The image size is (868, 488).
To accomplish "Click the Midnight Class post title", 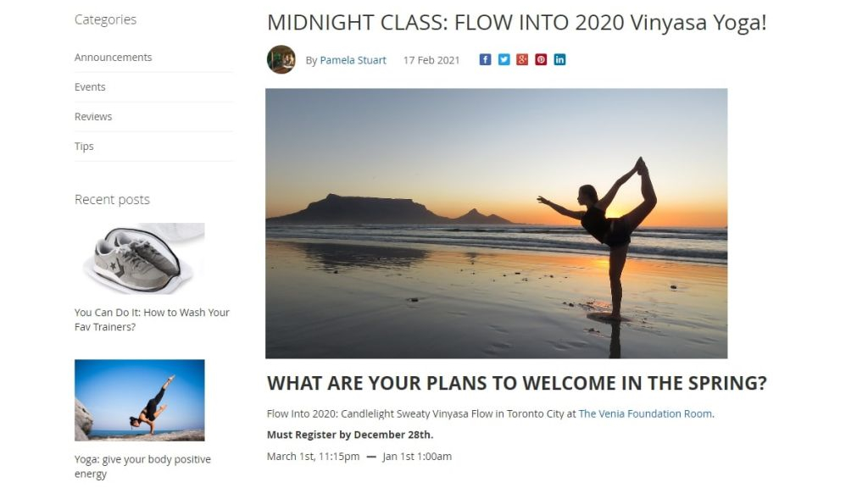I will point(516,23).
